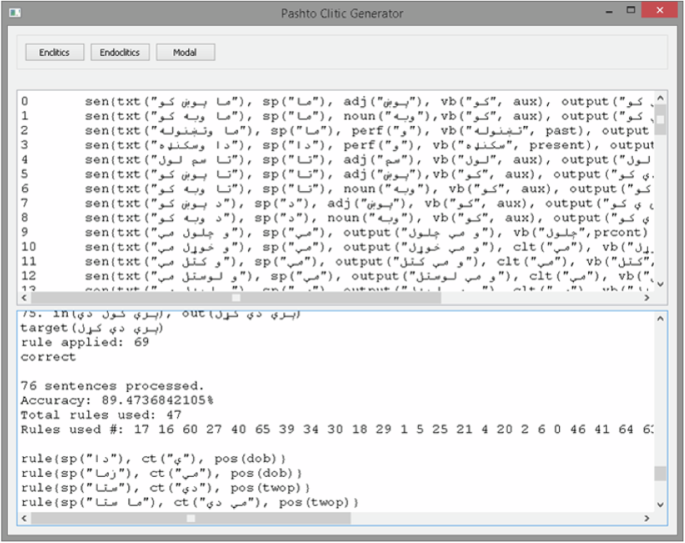Close the Pashto Clitic Generator window
This screenshot has height=543, width=685.
(x=657, y=11)
